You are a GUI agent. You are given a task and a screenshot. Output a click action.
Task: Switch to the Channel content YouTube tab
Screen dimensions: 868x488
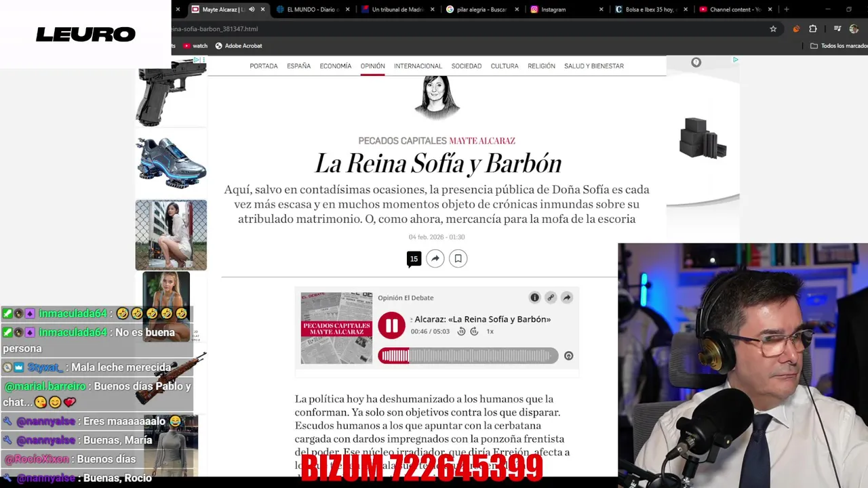[x=736, y=9]
